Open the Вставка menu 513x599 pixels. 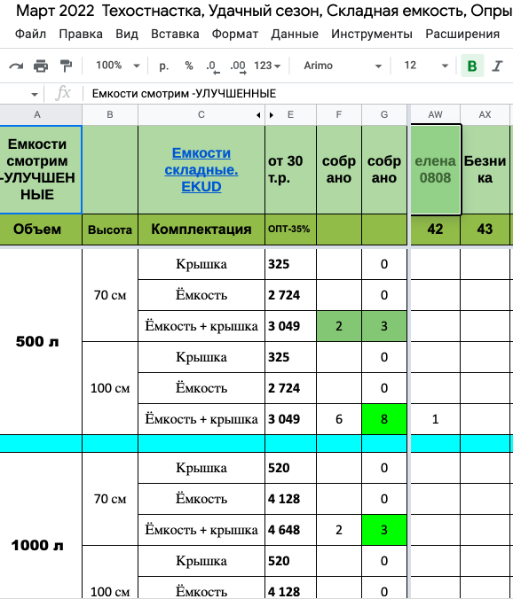click(175, 34)
